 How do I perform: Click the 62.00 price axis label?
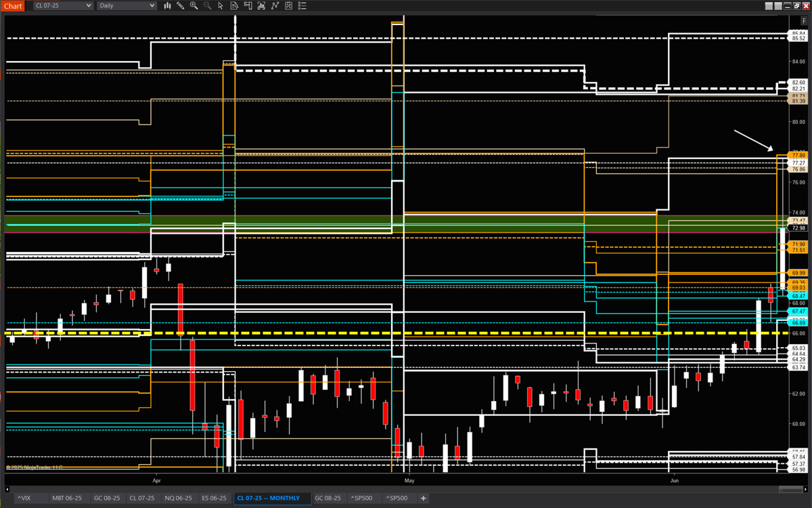[798, 394]
